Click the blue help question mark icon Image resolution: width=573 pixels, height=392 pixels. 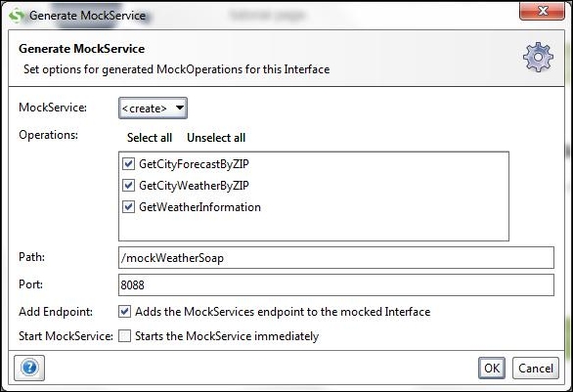29,368
